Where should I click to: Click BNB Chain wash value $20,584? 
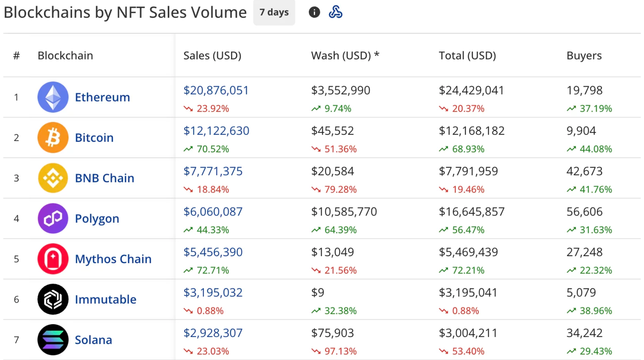click(x=332, y=171)
